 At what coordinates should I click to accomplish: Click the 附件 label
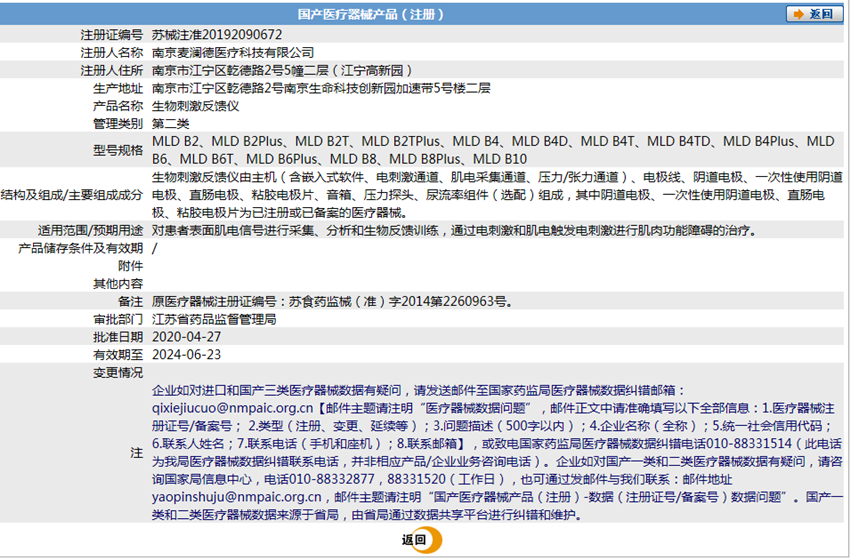coord(130,266)
